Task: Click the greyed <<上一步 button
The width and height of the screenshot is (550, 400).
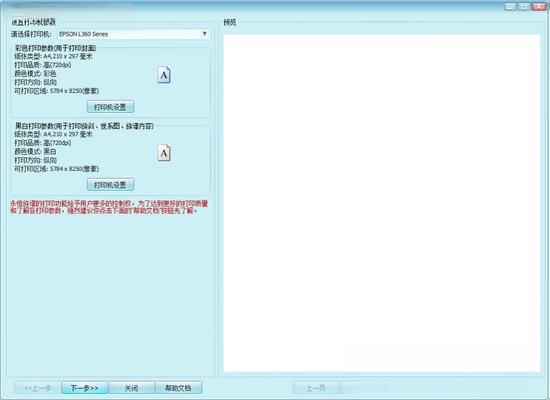Action: pos(38,388)
